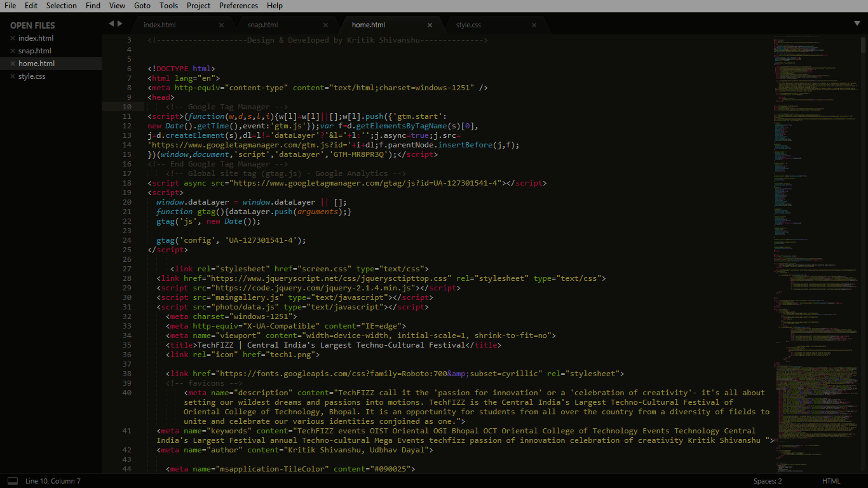Screen dimensions: 868x488
Task: Click line number 27 in gutter
Action: tap(126, 269)
